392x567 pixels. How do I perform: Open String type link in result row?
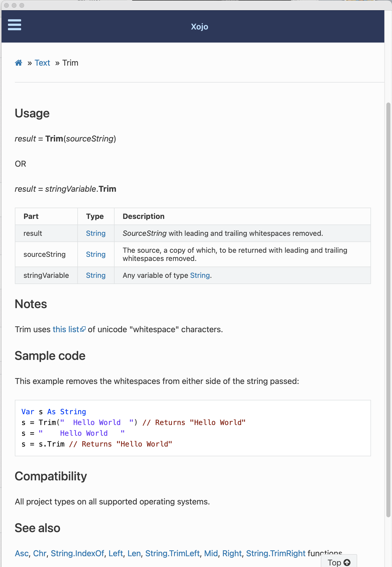(x=96, y=233)
